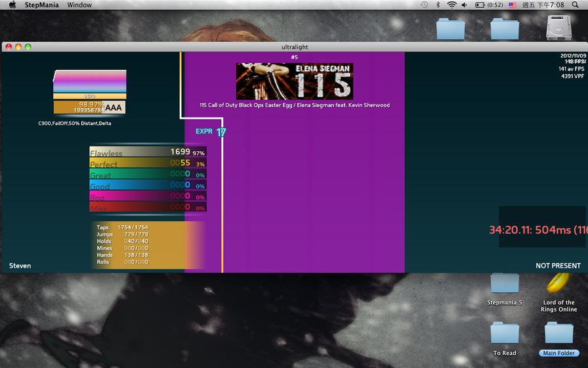Click the rainbow life meter bar
The image size is (588, 368).
coord(90,81)
